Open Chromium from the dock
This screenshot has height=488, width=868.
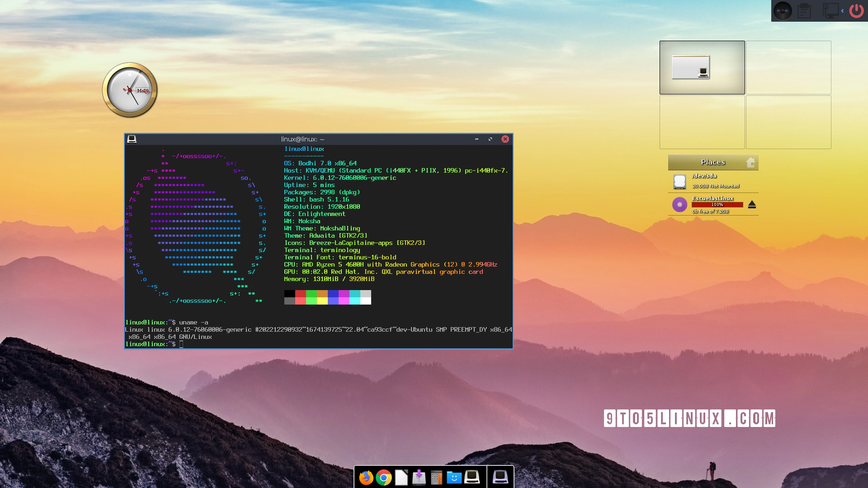coord(383,477)
